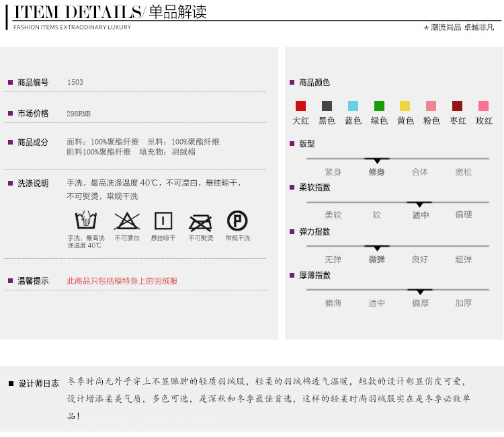Select the 枣红 dark red swatch
Viewport: 504px width, 437px height.
click(x=457, y=106)
